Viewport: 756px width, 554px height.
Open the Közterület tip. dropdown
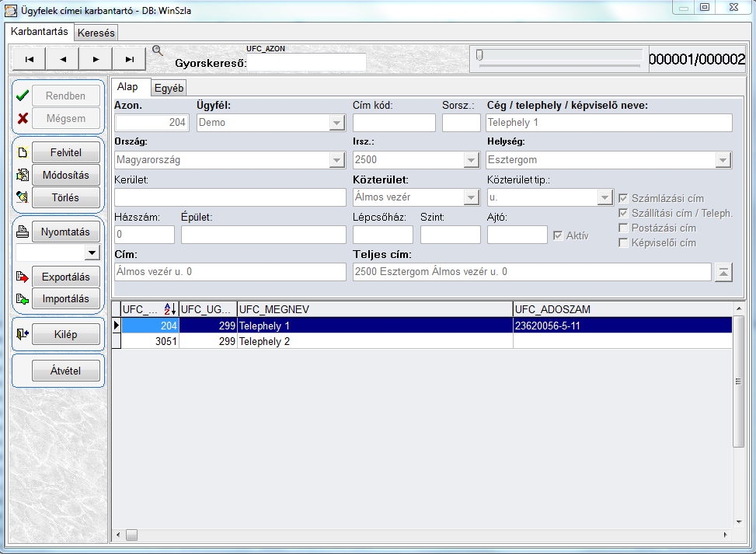[x=604, y=197]
